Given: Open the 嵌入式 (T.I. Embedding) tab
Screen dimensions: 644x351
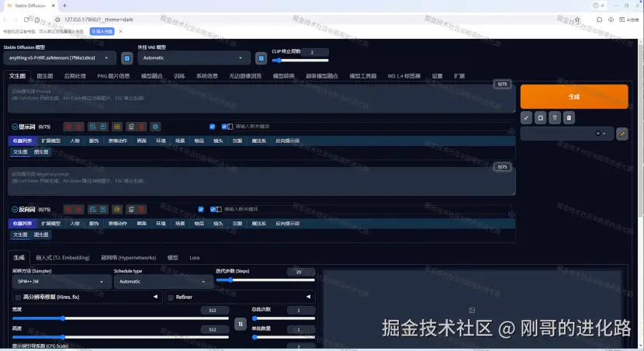Looking at the screenshot, I should (62, 258).
